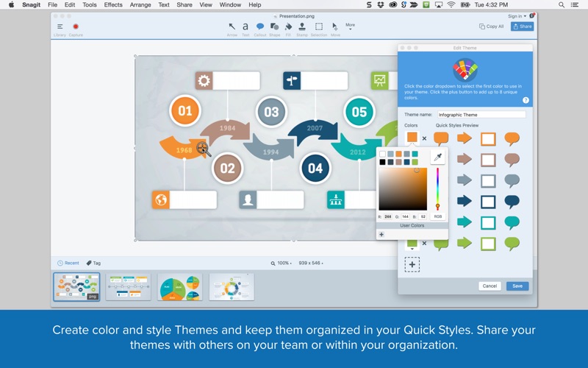588x368 pixels.
Task: Choose the teal preset swatch in picker
Action: point(415,154)
